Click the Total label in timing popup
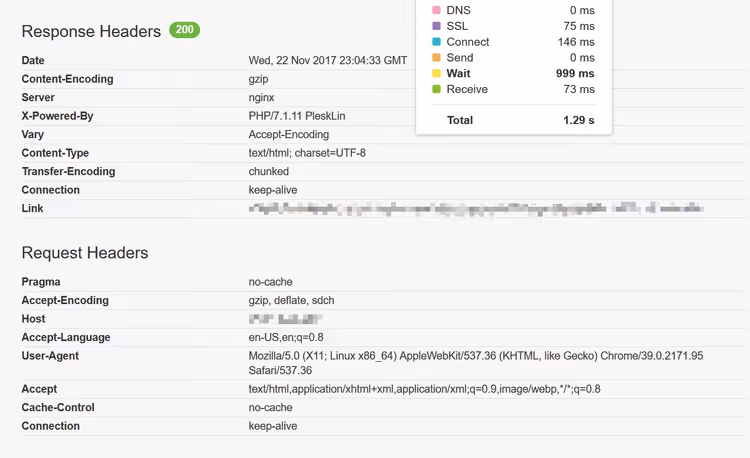The width and height of the screenshot is (750, 458). [460, 120]
